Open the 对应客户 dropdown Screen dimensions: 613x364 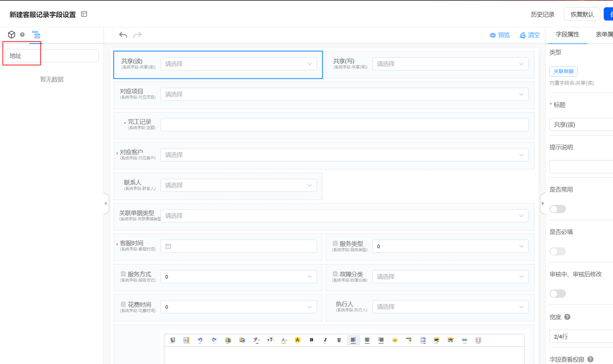(344, 155)
